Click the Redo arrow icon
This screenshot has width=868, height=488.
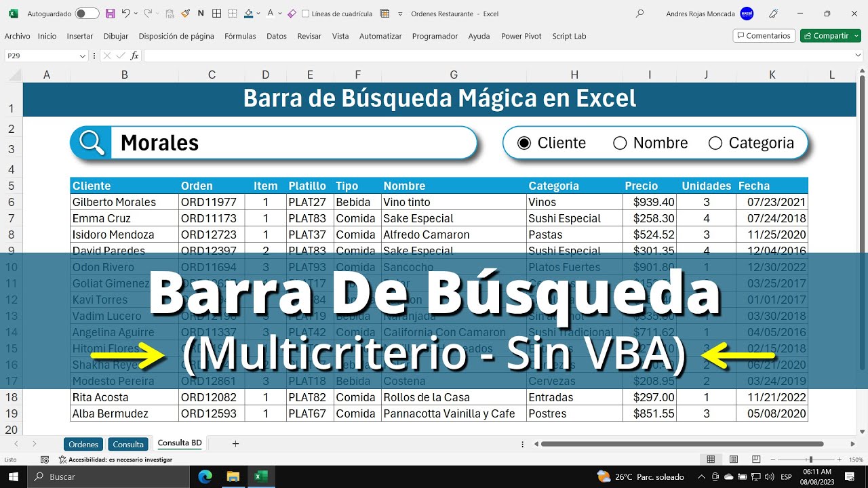click(x=148, y=14)
